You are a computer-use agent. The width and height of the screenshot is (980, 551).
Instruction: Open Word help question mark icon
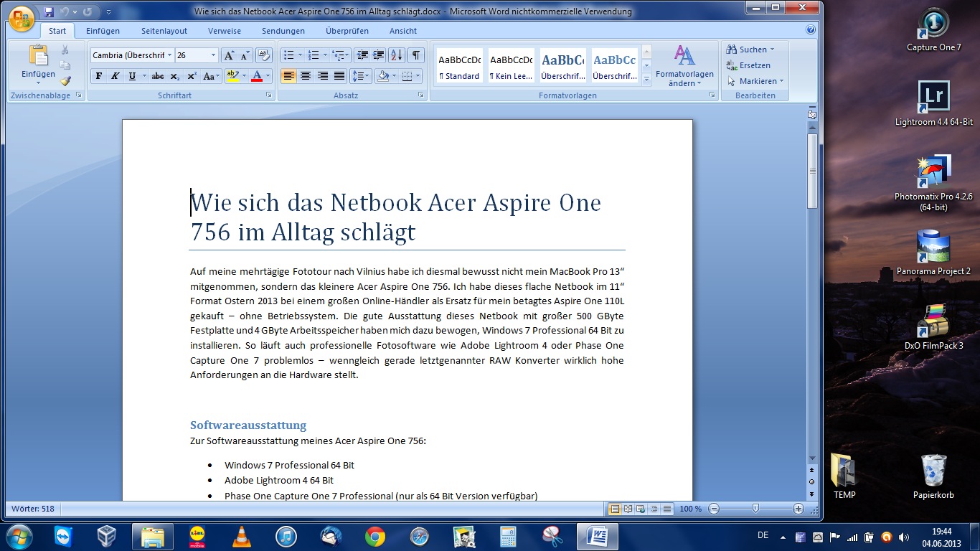(x=811, y=30)
